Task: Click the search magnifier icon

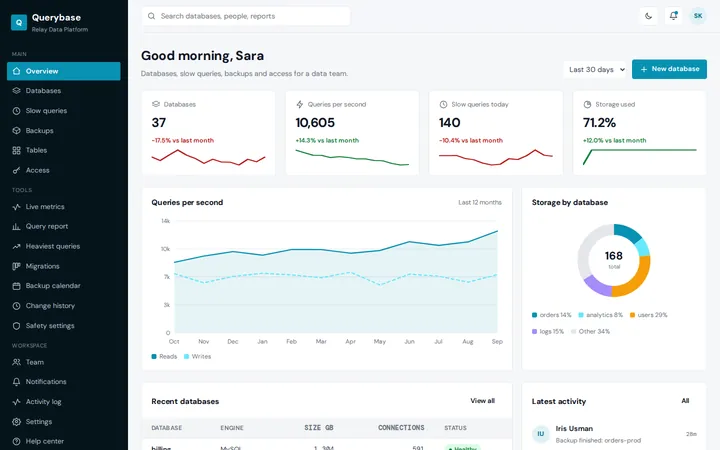Action: [x=151, y=16]
